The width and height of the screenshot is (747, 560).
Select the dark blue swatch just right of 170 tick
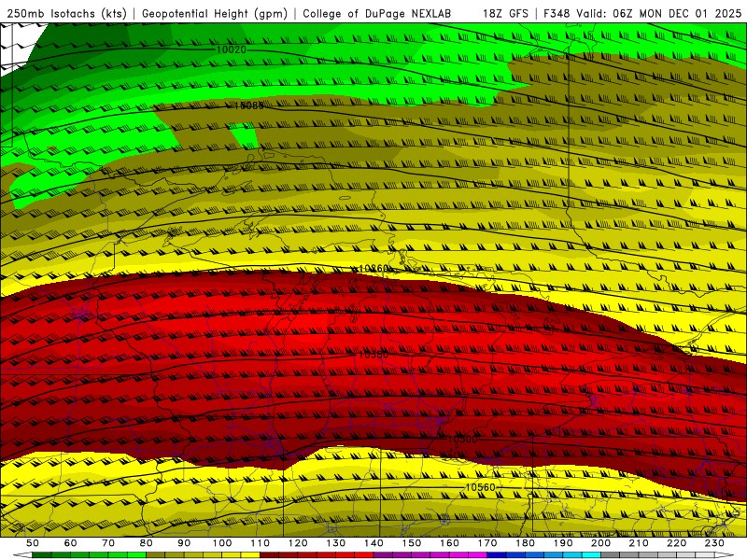pyautogui.click(x=497, y=555)
